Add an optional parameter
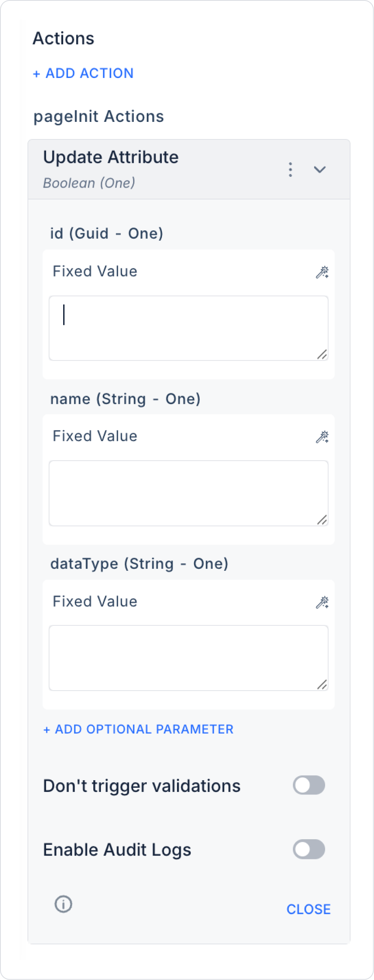The image size is (374, 980). (x=138, y=729)
